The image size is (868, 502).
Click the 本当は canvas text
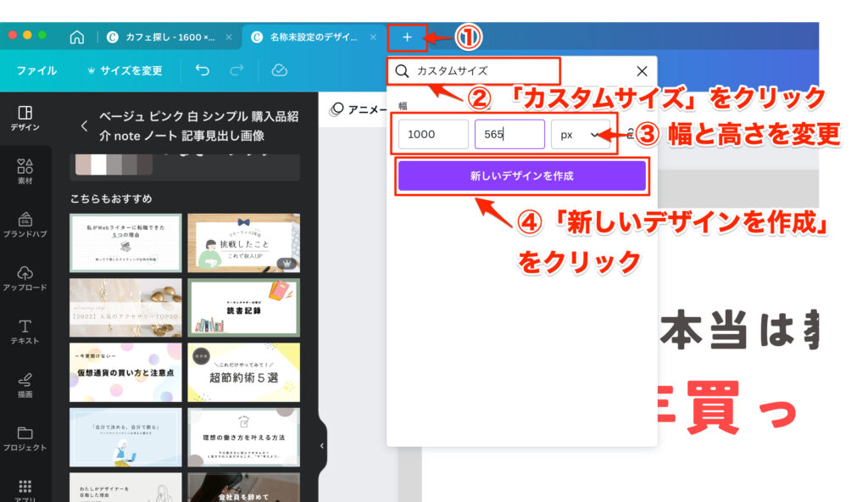point(739,332)
